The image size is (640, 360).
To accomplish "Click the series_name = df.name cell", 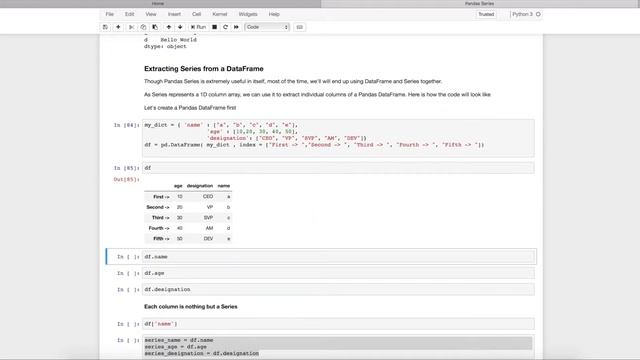I will pos(338,347).
